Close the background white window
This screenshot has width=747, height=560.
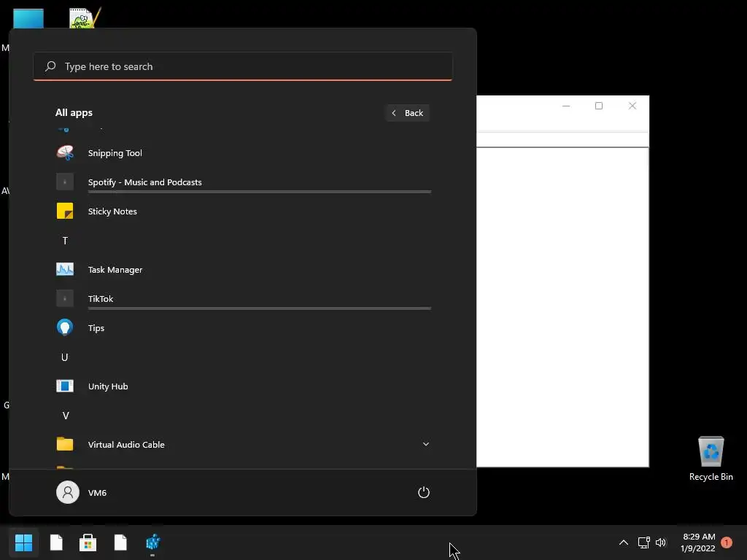[x=632, y=106]
